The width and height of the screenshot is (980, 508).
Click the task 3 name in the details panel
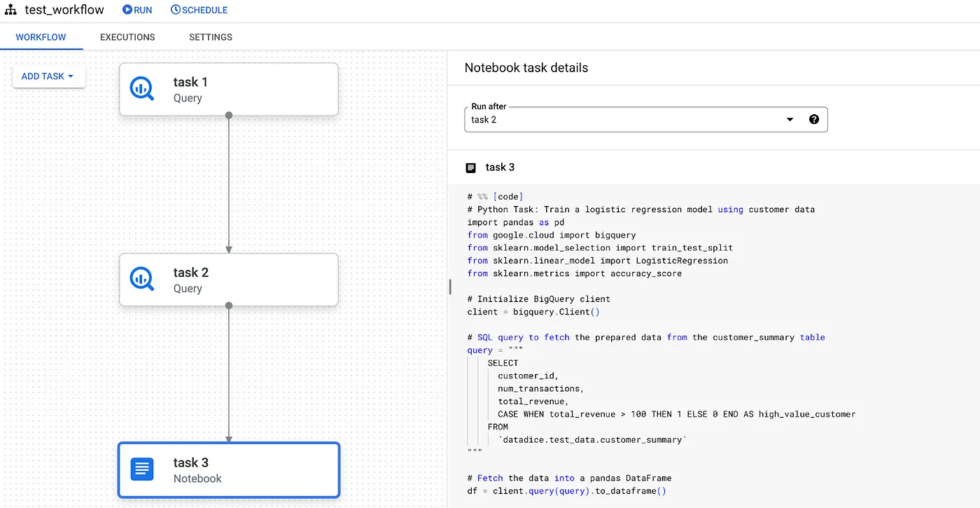click(500, 167)
